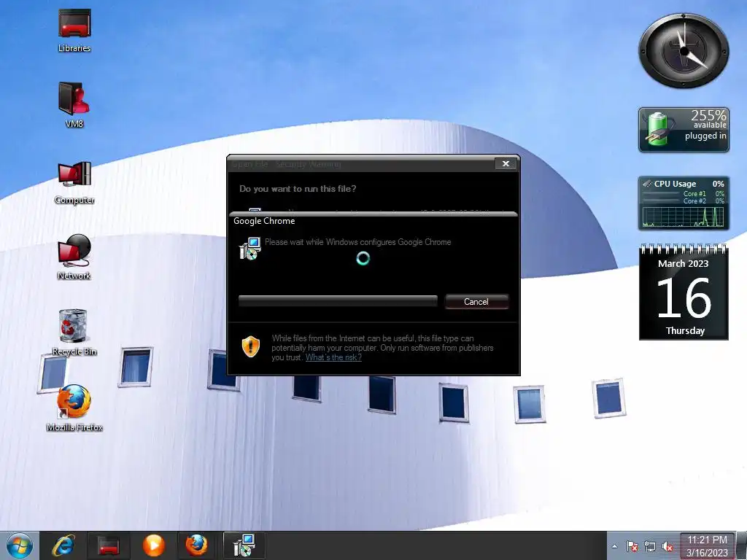
Task: Open the Computer desktop icon
Action: tap(74, 182)
